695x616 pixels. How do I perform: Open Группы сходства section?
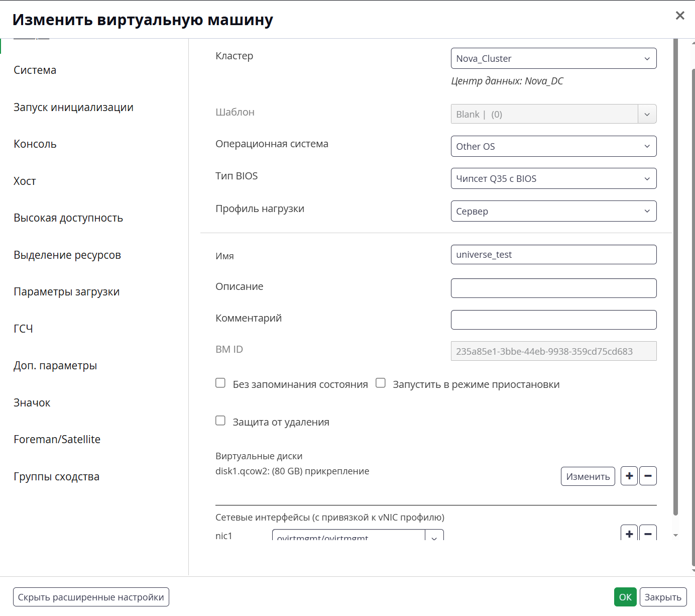57,477
